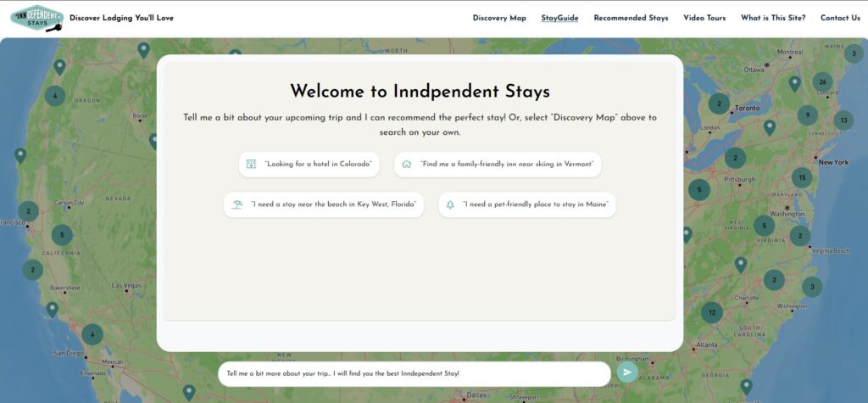Focus the trip description input field
This screenshot has height=403, width=868.
414,373
